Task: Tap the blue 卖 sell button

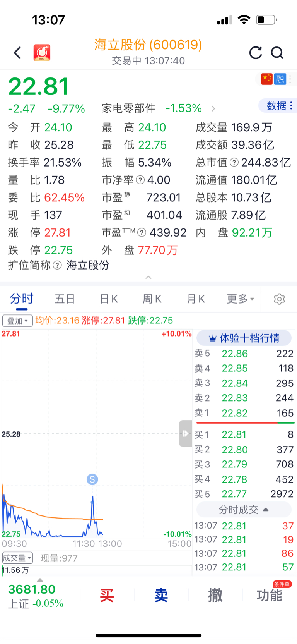Action: click(161, 595)
